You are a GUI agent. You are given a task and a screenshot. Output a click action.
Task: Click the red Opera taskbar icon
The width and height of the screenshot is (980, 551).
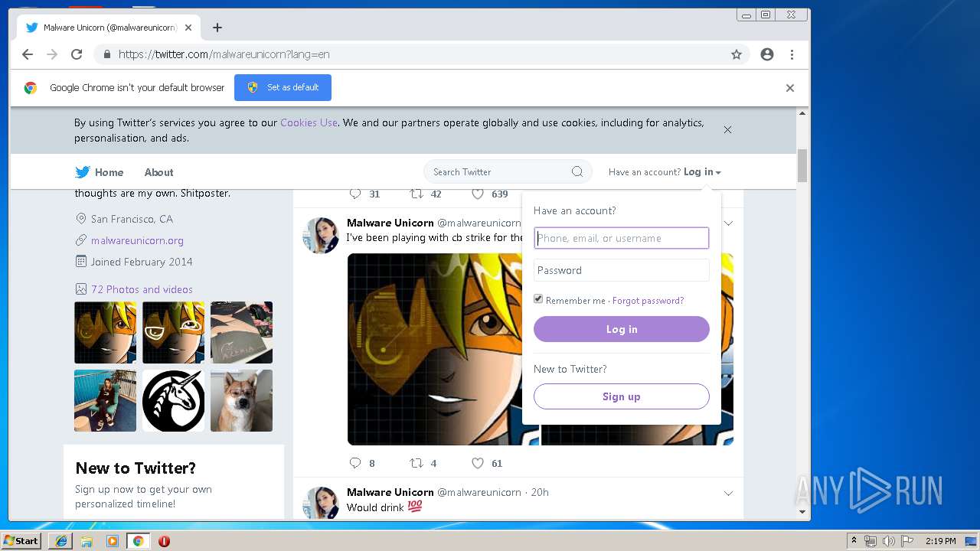click(164, 541)
